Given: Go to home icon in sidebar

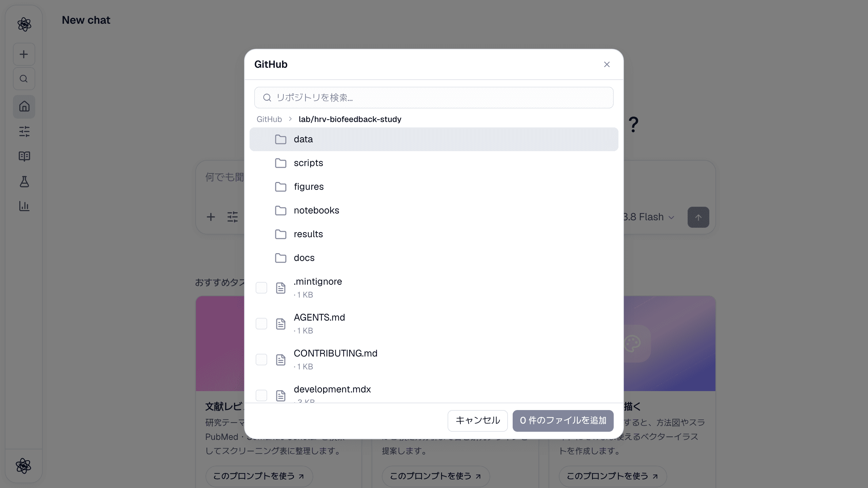Looking at the screenshot, I should click(24, 106).
